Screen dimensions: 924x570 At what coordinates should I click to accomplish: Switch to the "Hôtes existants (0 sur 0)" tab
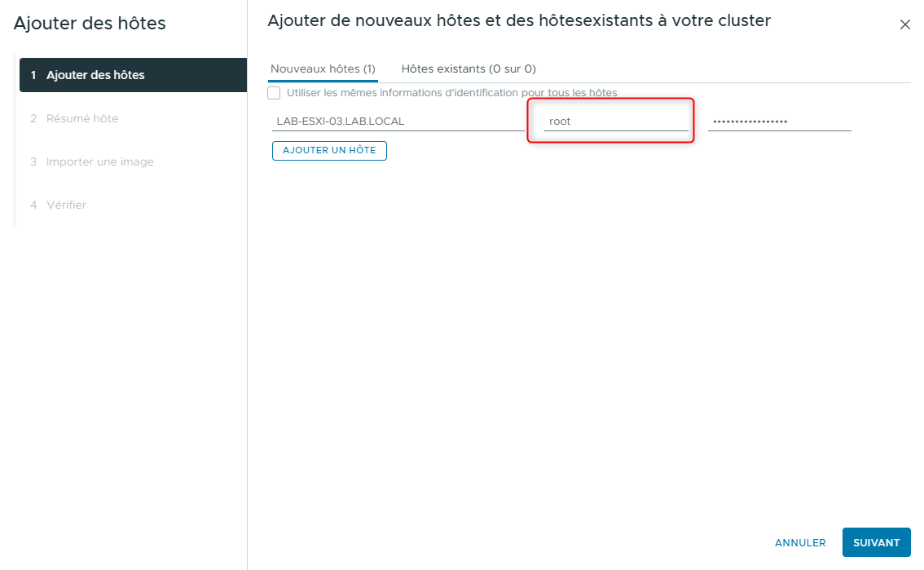pos(467,68)
